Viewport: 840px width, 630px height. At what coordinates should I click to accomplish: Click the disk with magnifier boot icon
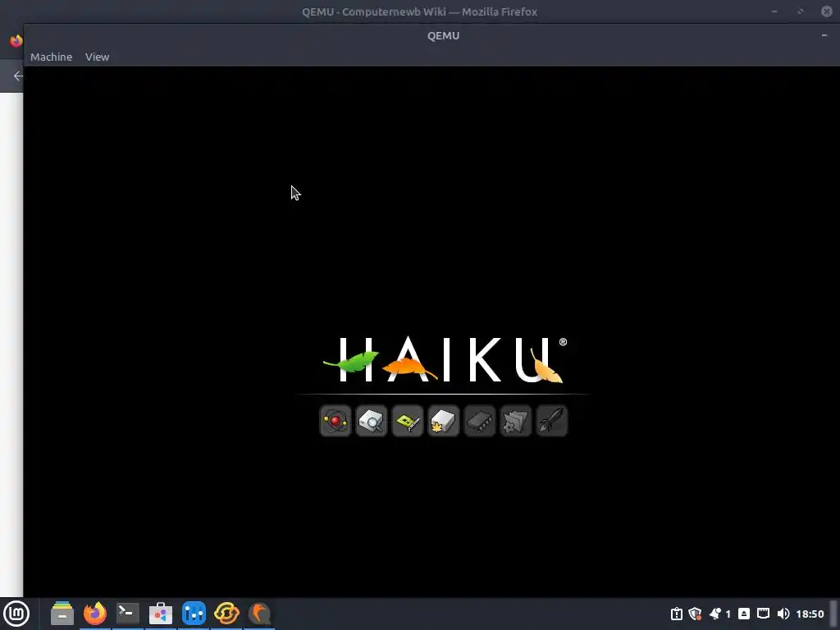click(372, 421)
